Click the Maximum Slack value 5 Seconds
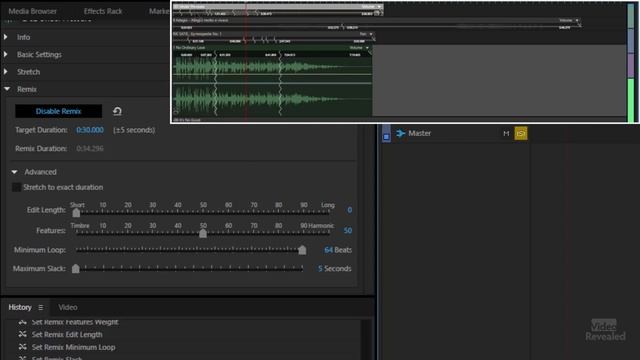Image resolution: width=640 pixels, height=360 pixels. point(335,269)
